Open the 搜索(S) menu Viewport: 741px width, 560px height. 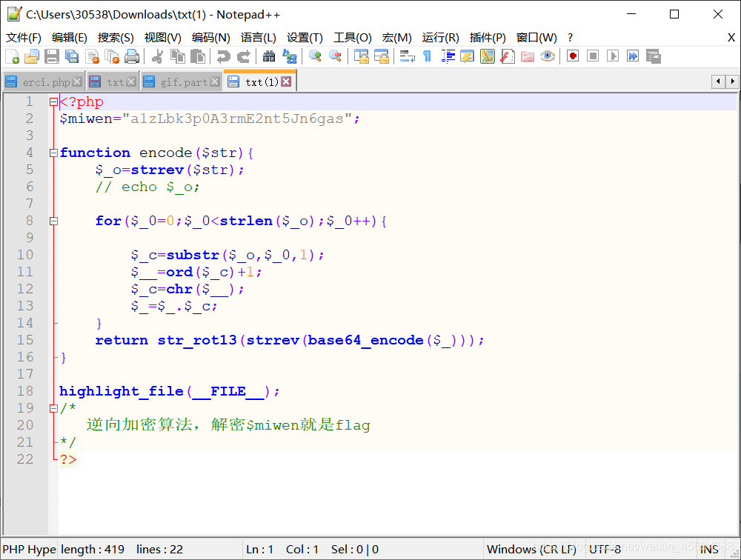coord(116,37)
